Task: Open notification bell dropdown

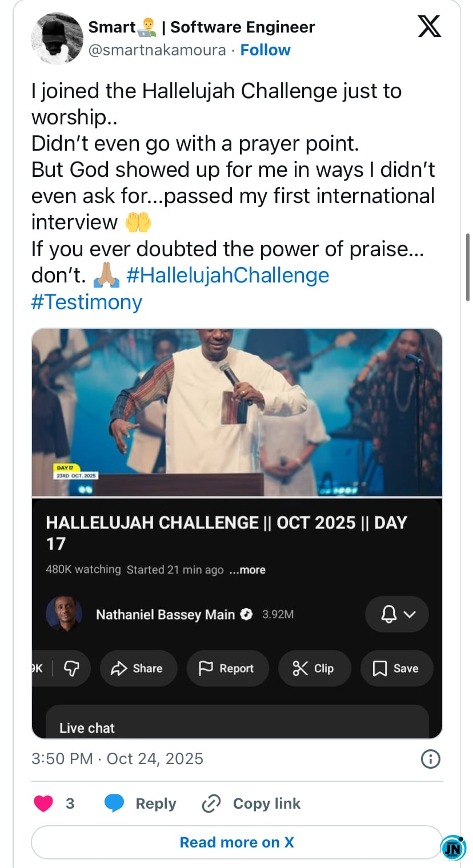Action: 397,614
